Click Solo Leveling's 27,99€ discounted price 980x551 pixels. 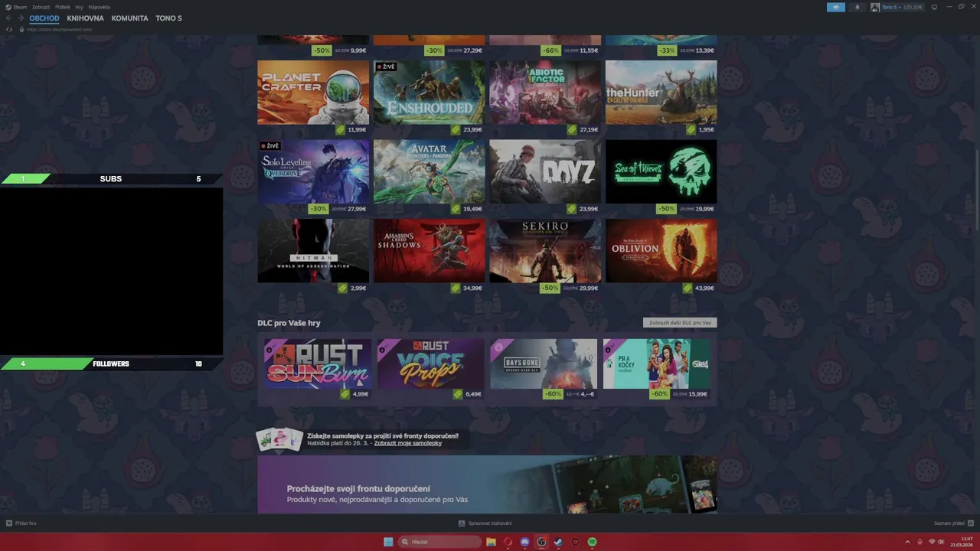tap(357, 209)
